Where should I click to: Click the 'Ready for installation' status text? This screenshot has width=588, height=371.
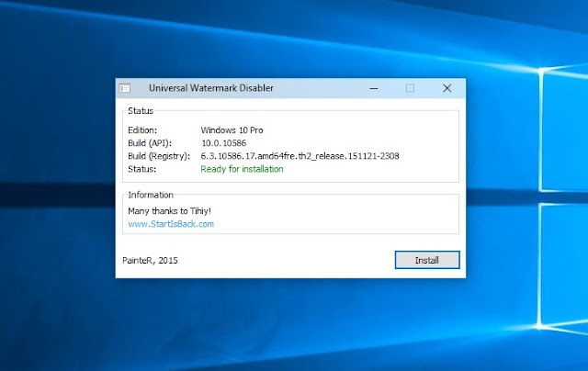(242, 169)
